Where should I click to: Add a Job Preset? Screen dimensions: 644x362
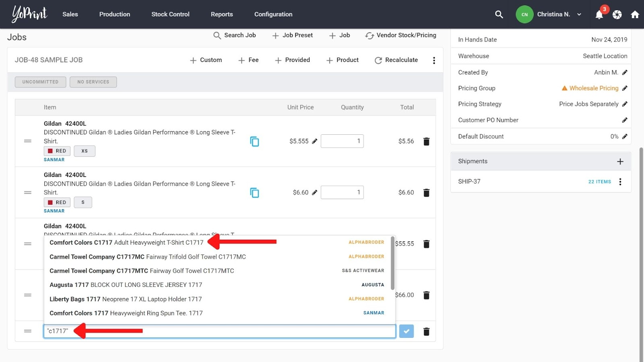pyautogui.click(x=293, y=35)
